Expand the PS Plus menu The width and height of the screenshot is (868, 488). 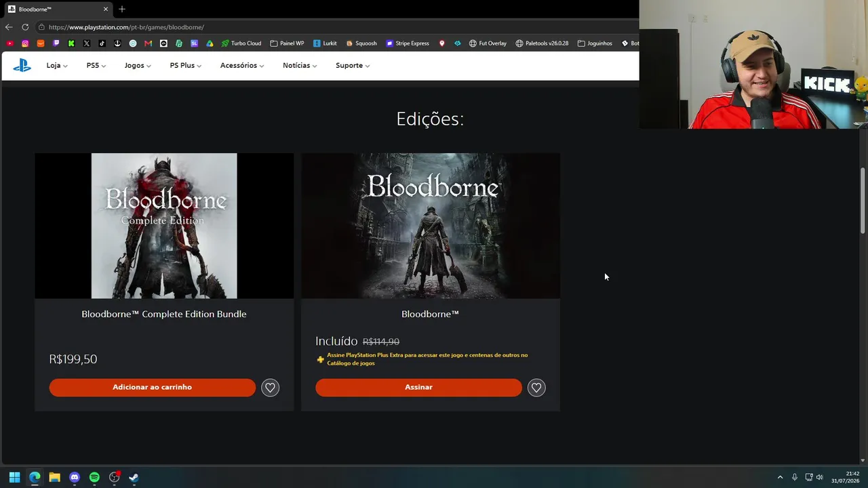(185, 66)
